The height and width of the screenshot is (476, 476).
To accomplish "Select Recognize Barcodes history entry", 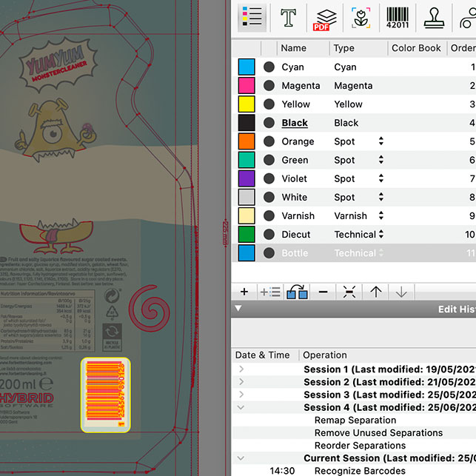I will click(360, 471).
